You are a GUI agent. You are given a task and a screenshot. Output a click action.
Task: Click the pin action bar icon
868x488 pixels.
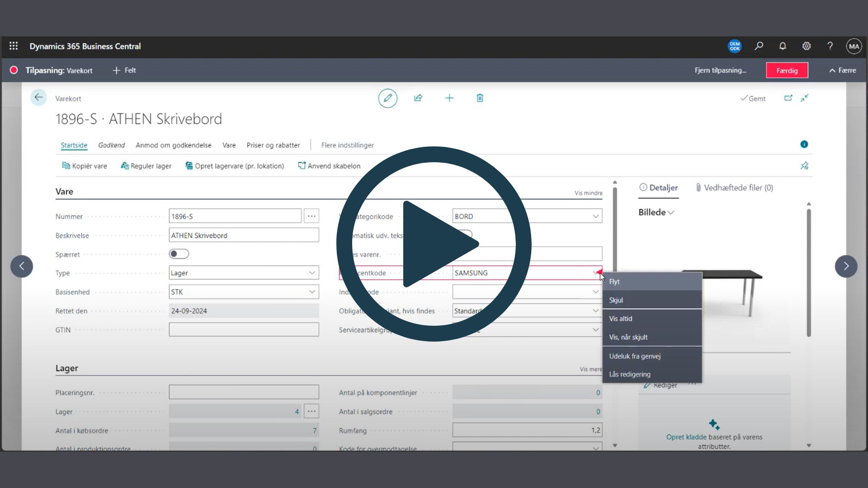coord(804,166)
